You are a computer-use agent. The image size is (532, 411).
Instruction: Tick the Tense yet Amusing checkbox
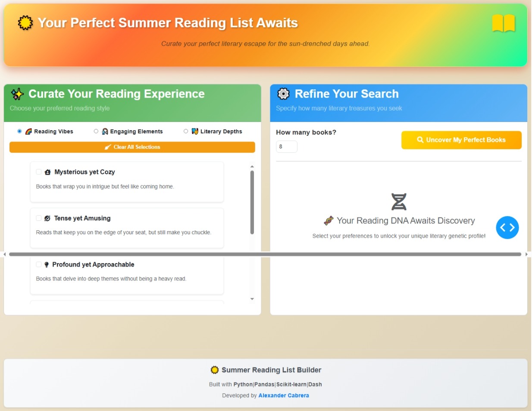[x=39, y=218]
